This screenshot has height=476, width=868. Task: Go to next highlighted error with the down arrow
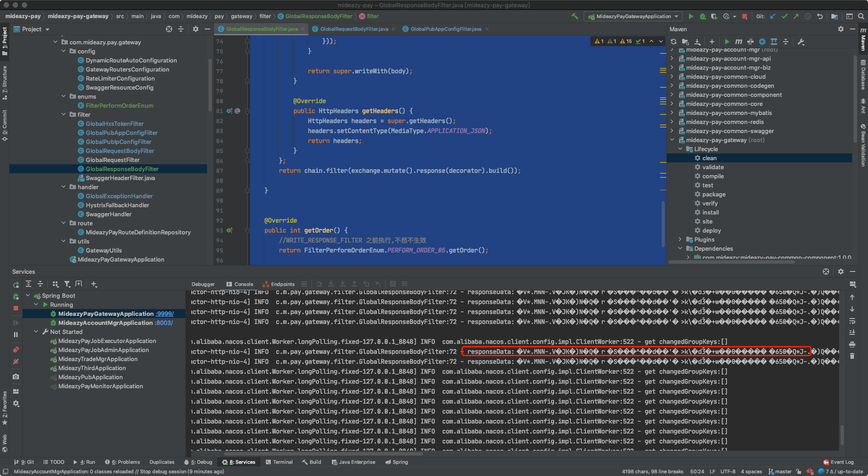pos(661,41)
